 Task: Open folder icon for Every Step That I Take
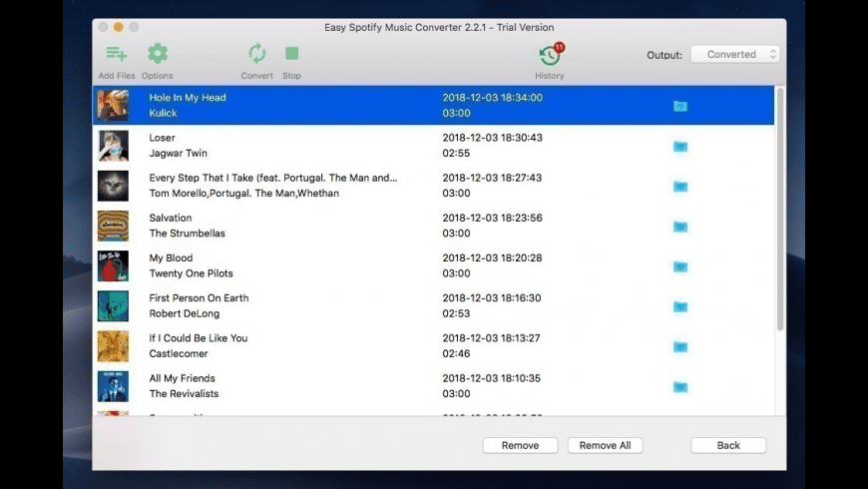click(680, 186)
